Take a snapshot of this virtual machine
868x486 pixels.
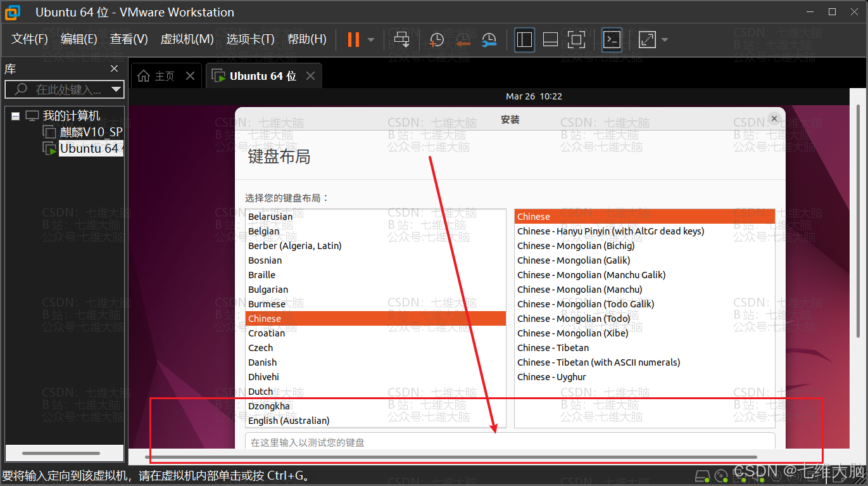click(436, 40)
